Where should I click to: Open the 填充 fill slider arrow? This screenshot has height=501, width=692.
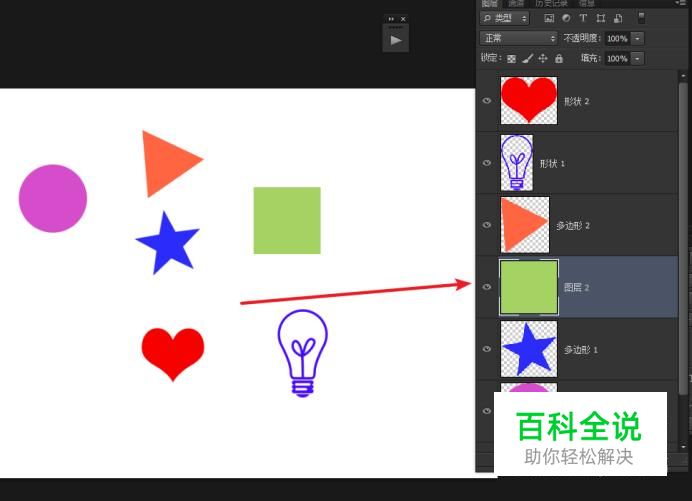pos(637,58)
